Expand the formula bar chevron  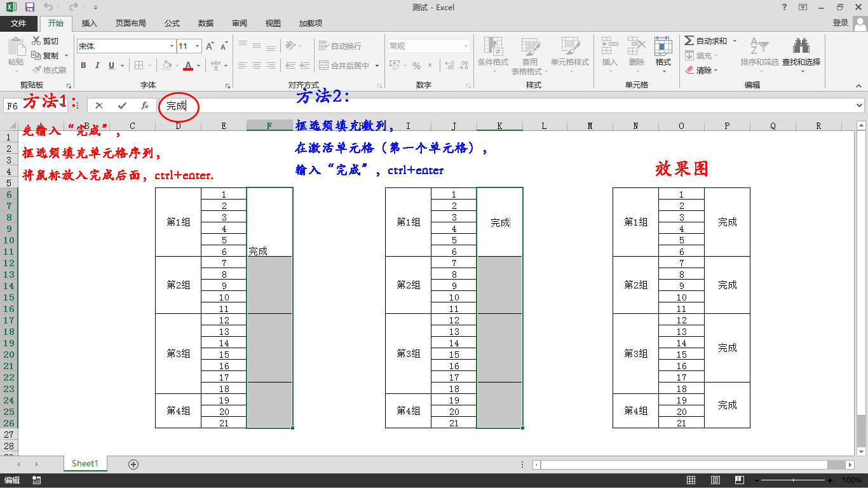point(860,105)
